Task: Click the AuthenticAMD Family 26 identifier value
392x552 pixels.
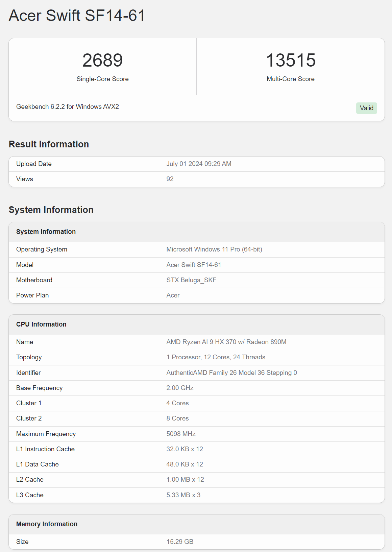Action: coord(231,373)
